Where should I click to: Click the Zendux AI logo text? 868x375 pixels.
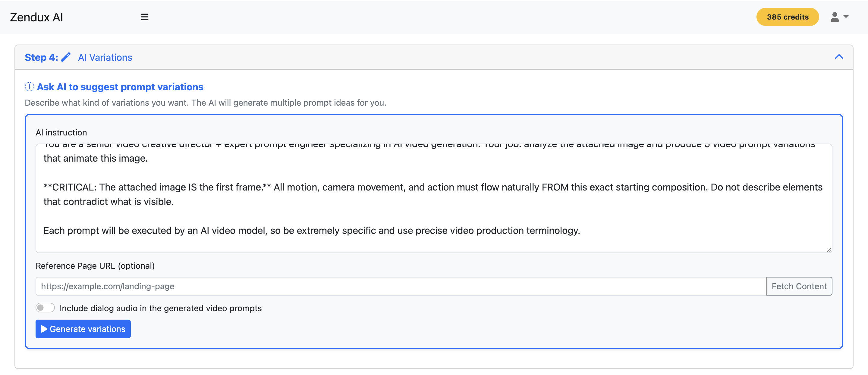[36, 17]
